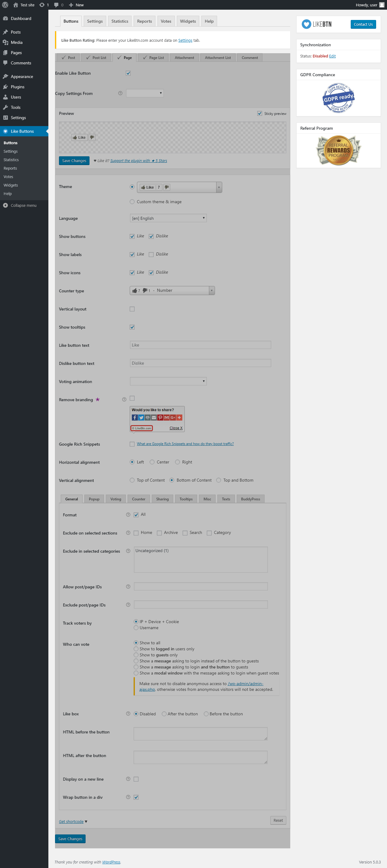Click the GDPR ready badge image
This screenshot has height=868, width=387.
point(338,98)
